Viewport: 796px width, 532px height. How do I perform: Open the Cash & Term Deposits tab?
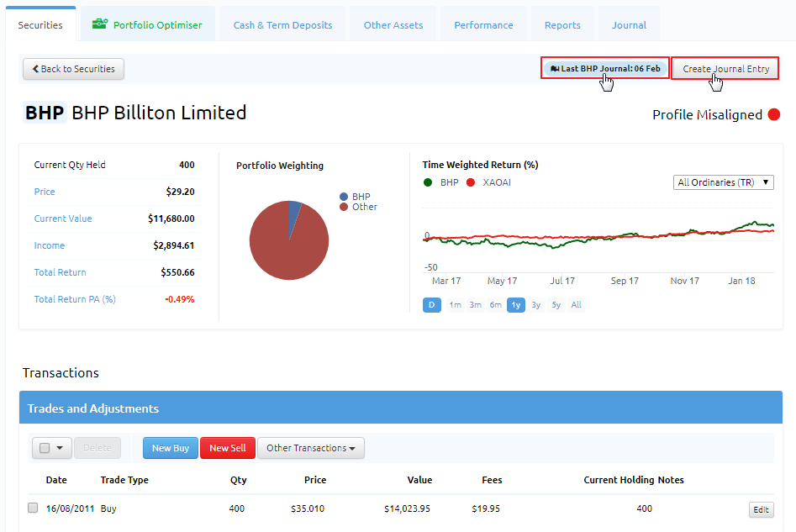pos(282,25)
